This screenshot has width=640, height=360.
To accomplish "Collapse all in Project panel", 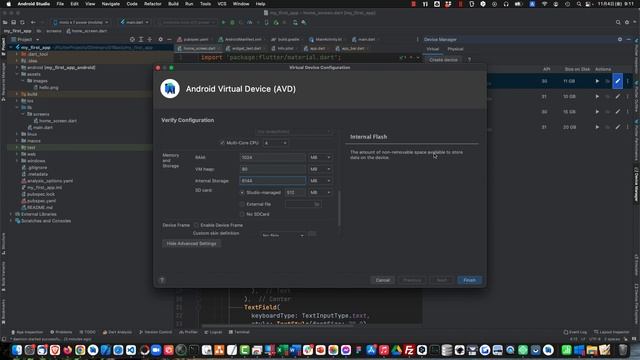I will 150,40.
